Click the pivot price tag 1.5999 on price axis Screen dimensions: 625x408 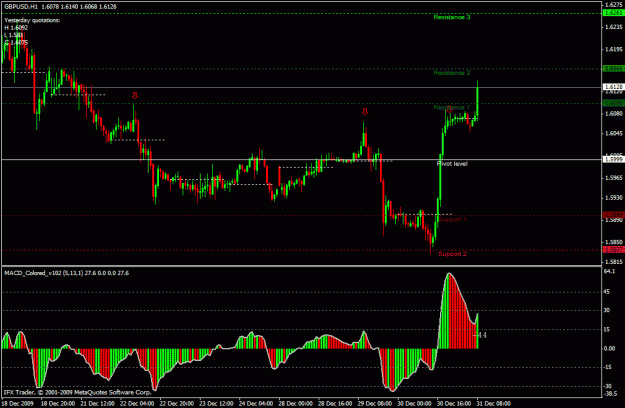[x=613, y=159]
